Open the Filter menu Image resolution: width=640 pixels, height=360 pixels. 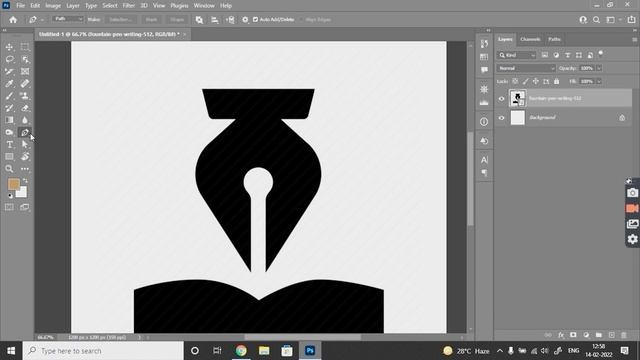click(129, 6)
